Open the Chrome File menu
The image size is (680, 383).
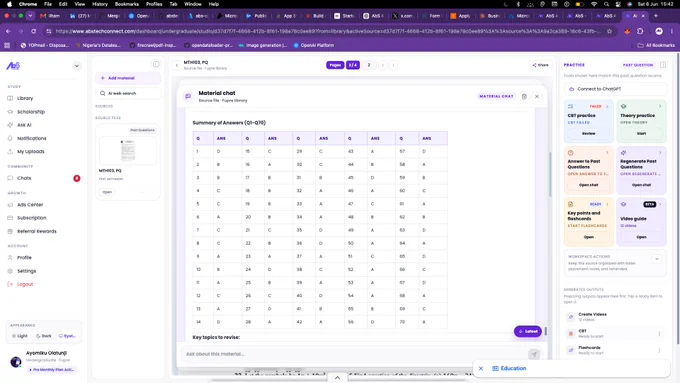tap(48, 4)
